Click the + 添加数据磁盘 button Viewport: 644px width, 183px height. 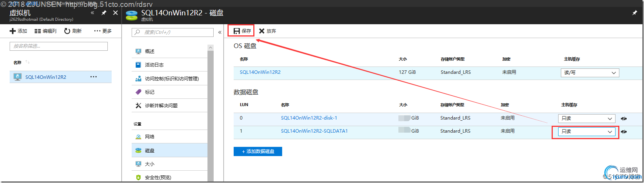(258, 151)
